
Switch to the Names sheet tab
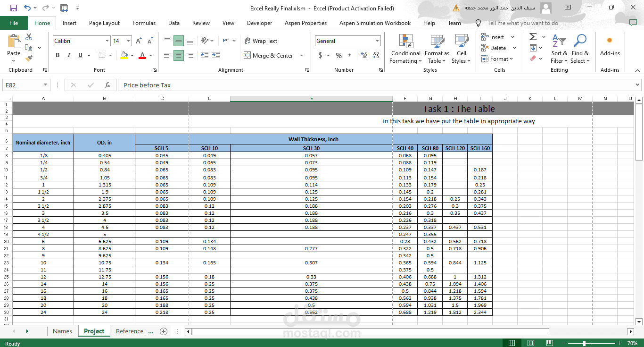tap(62, 331)
